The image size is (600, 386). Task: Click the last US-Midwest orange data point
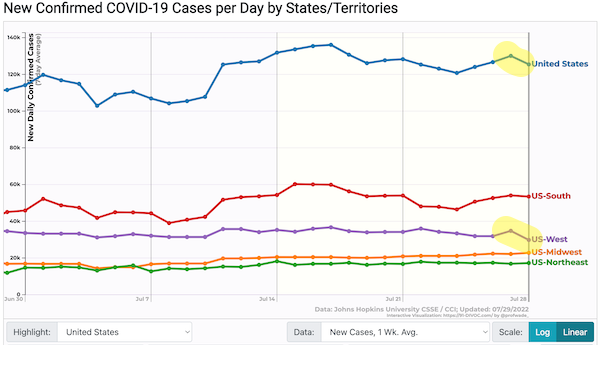point(529,253)
